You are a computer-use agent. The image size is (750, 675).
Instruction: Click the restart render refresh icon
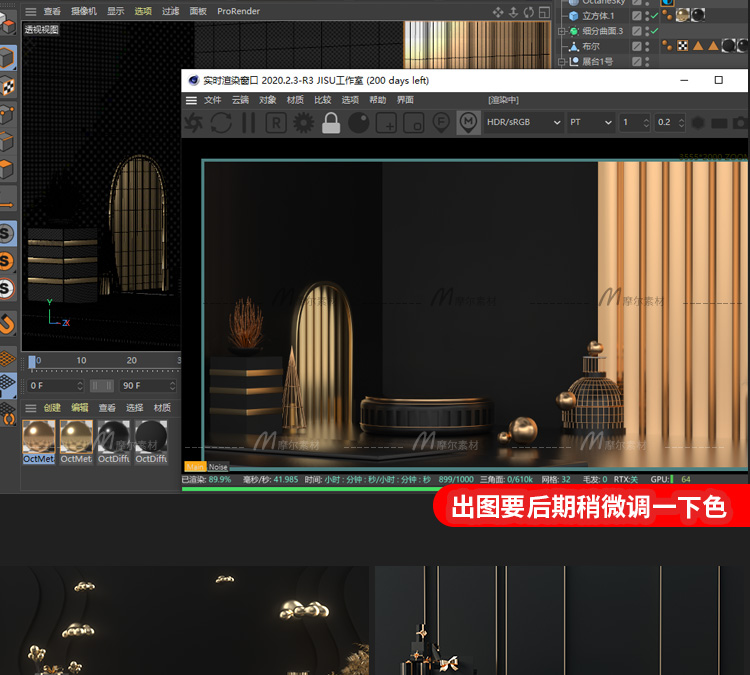[x=221, y=123]
